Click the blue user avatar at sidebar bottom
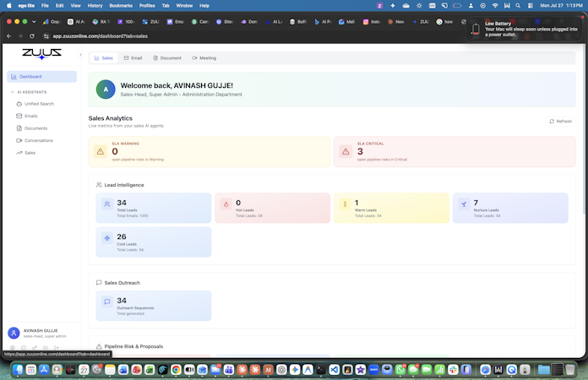 (14, 333)
